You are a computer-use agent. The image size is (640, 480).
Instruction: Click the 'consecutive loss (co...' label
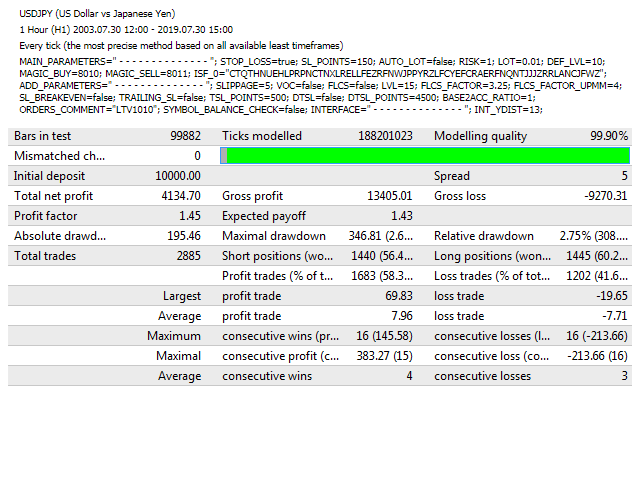point(491,356)
